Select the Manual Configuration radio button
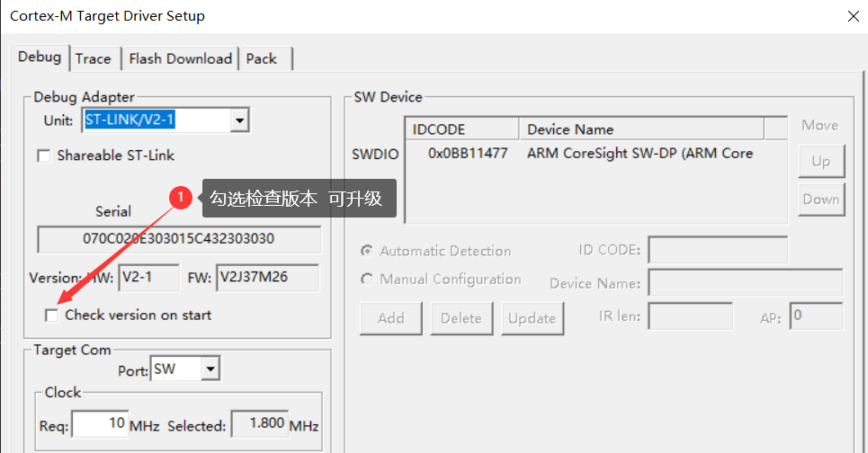Viewport: 868px width, 453px height. [x=366, y=280]
